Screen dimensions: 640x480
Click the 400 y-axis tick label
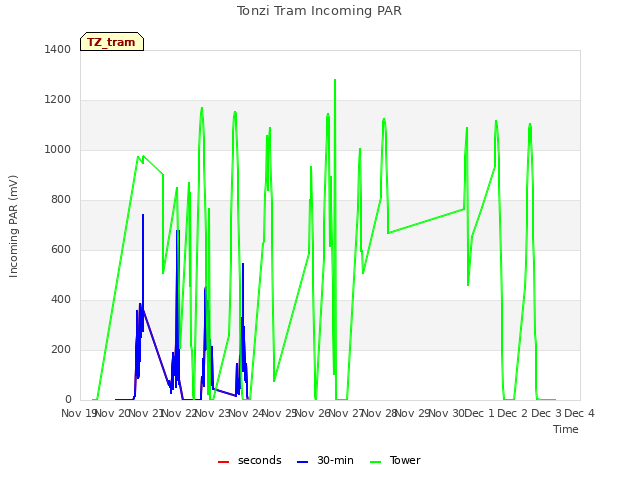click(61, 300)
